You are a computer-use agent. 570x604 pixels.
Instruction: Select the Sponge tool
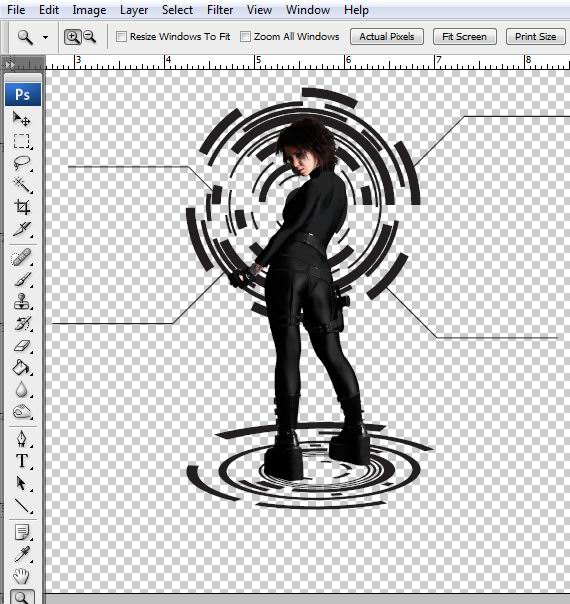tap(22, 412)
